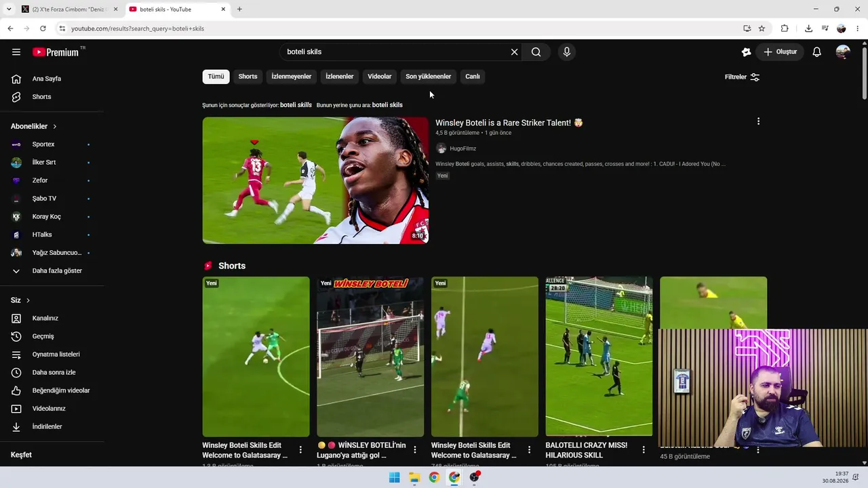Search instead for 'boteli skils' link
Image resolution: width=868 pixels, height=488 pixels.
point(387,105)
